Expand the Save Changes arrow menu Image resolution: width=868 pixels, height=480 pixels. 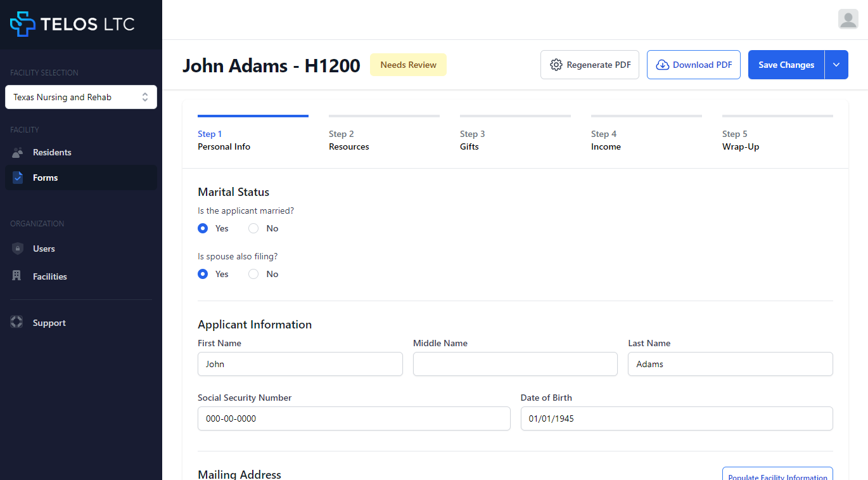pyautogui.click(x=836, y=65)
